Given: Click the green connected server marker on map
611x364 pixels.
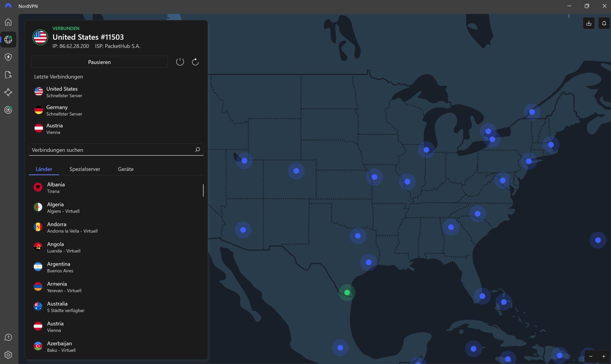Looking at the screenshot, I should (347, 292).
